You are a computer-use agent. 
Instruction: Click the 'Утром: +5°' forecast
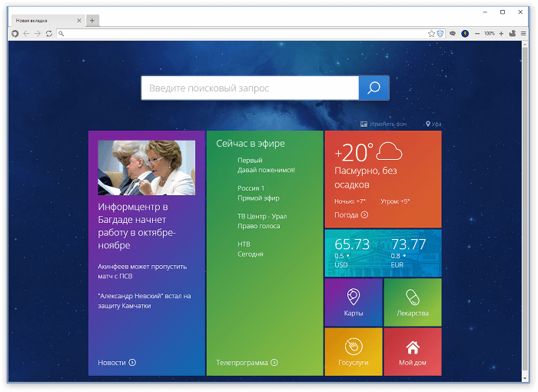coord(395,201)
